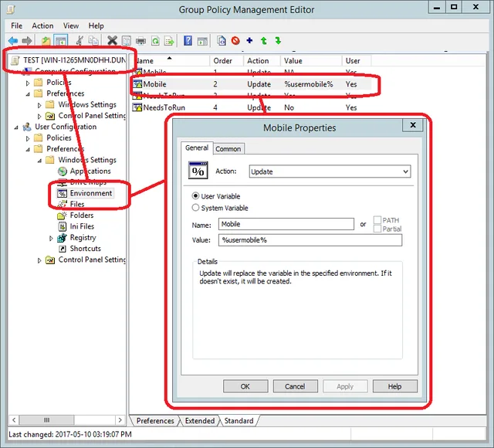Click the Name field containing Mobile
494x448 pixels.
pos(286,224)
